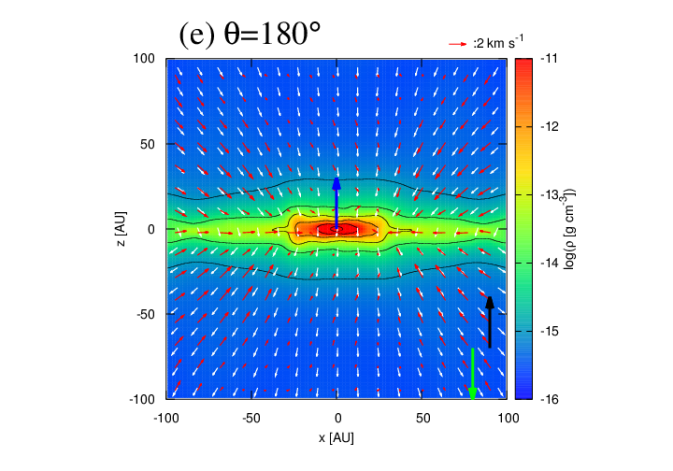
Task: Click the colorbar label "log(ρ [g cm-3])"
Action: point(569,229)
